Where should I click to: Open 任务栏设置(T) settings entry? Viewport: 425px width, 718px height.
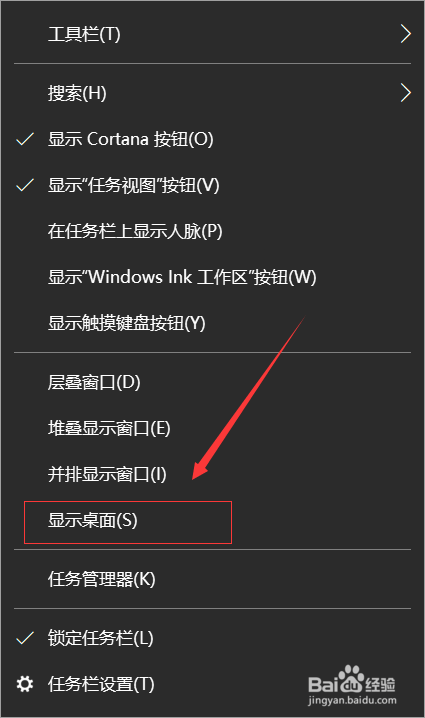click(x=212, y=684)
